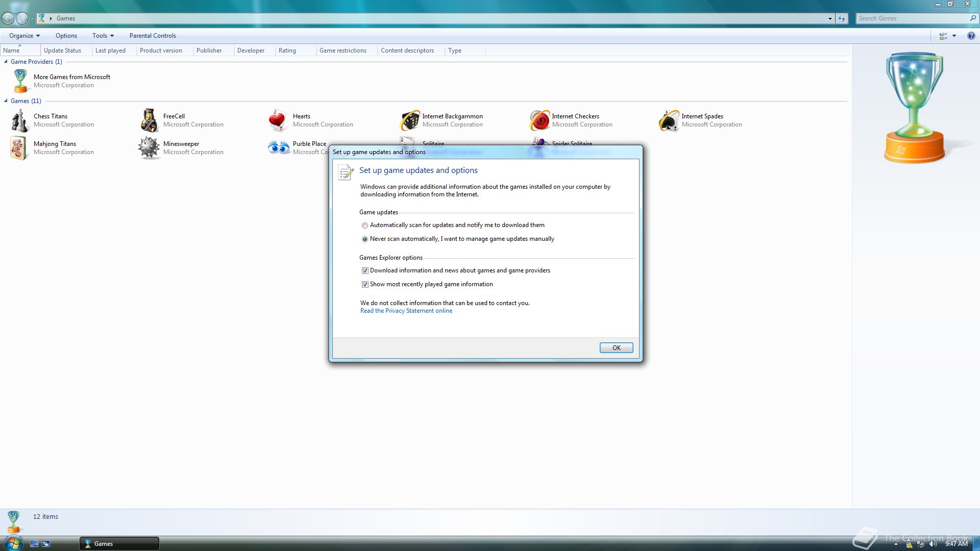
Task: Open recent pages dropdown next to Forward
Action: (32, 19)
